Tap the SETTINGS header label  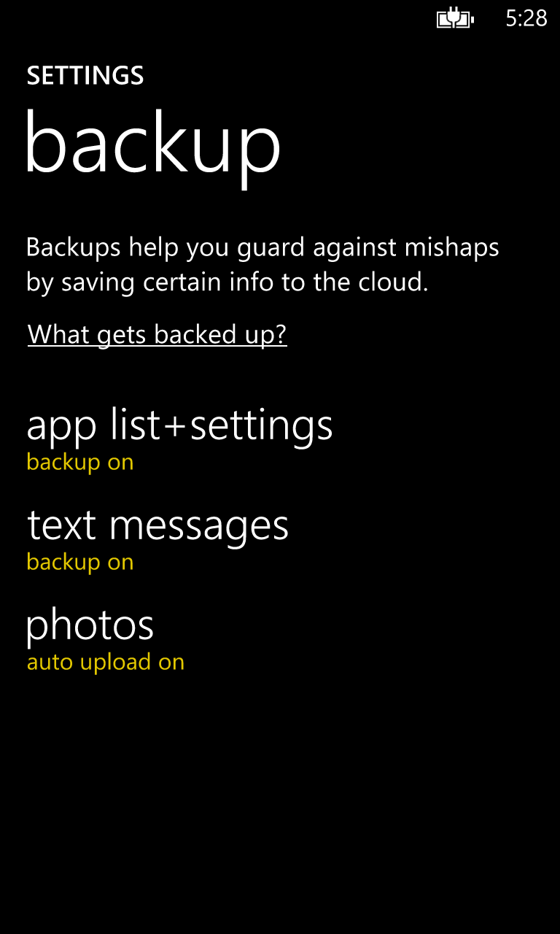pos(85,76)
